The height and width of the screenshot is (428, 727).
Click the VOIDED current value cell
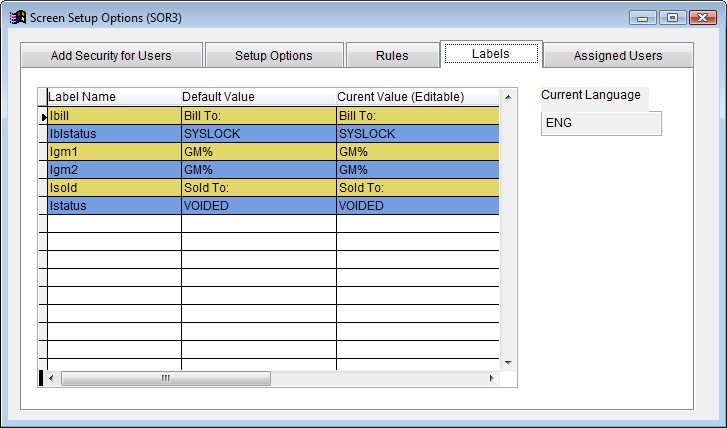(415, 206)
